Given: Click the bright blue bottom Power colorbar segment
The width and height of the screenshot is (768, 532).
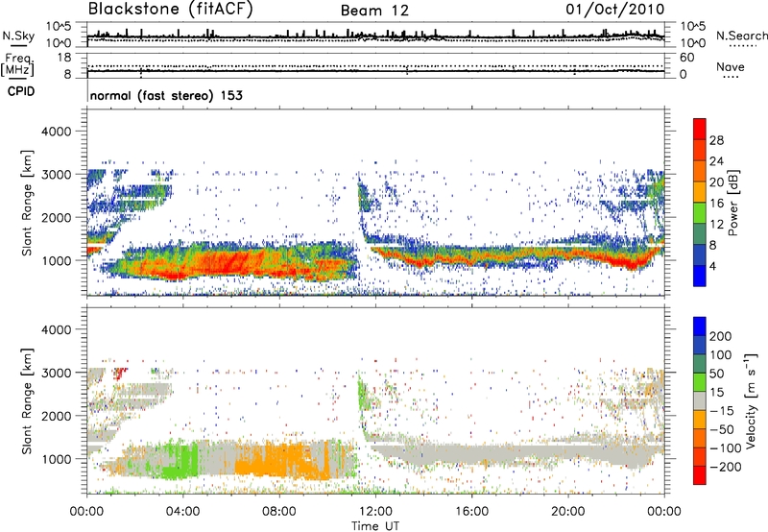Looking at the screenshot, I should 700,276.
